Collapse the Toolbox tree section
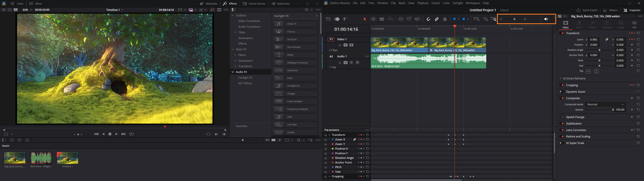 [x=233, y=16]
